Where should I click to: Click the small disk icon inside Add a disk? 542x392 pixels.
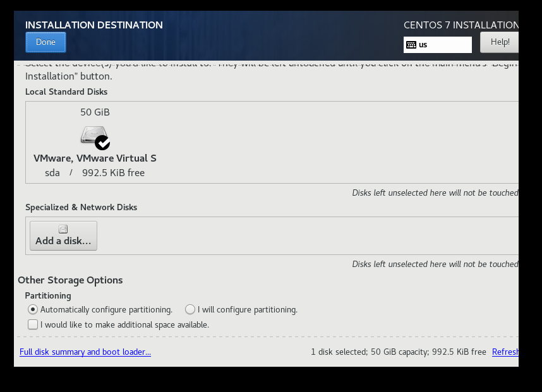point(63,229)
